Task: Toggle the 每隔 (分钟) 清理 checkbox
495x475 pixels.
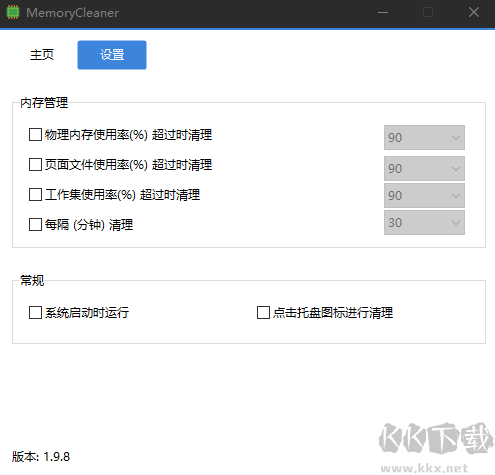Action: [35, 225]
